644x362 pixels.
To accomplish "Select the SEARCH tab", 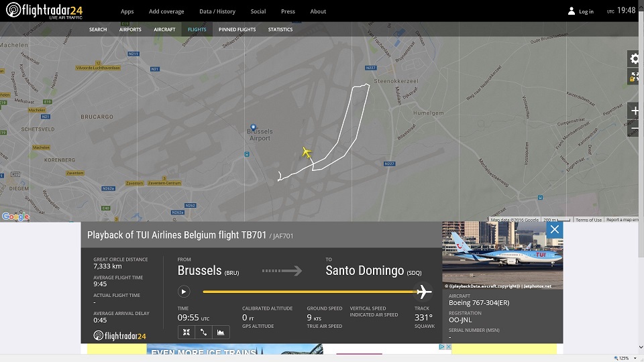I will 98,29.
